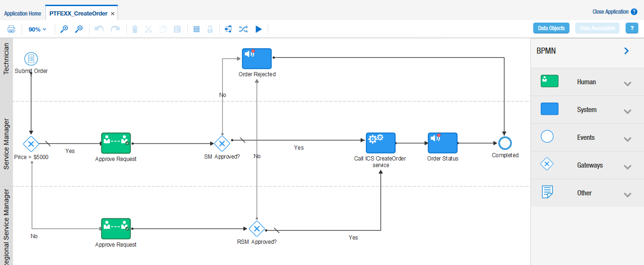Image resolution: width=644 pixels, height=265 pixels.
Task: Click the Gateways section label
Action: 590,165
